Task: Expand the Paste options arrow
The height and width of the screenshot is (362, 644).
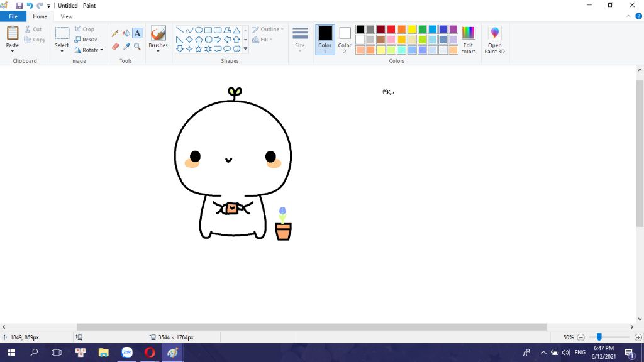Action: 13,51
